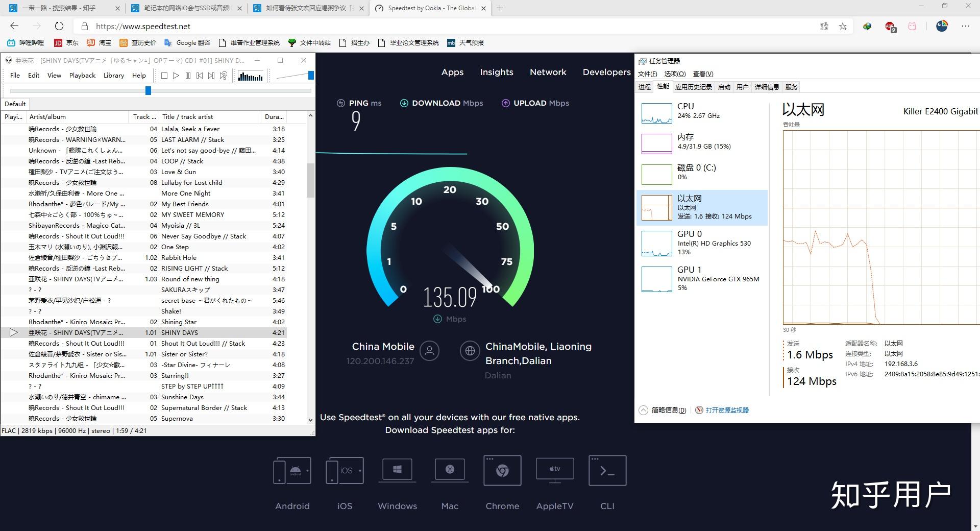Viewport: 980px width, 531px height.
Task: Switch to the 服务 tab in Task Manager
Action: click(x=791, y=87)
